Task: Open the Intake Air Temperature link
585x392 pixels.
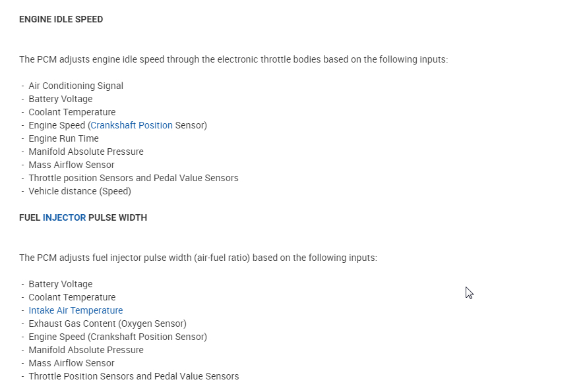Action: click(x=75, y=310)
